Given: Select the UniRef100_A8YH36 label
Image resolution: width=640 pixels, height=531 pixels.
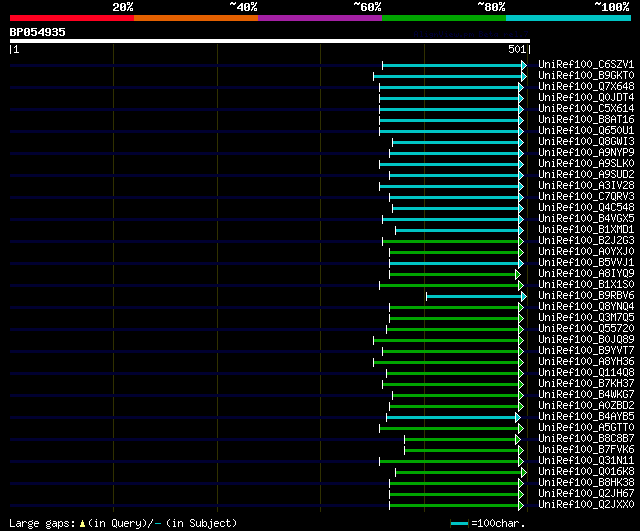Looking at the screenshot, I should [x=586, y=362].
